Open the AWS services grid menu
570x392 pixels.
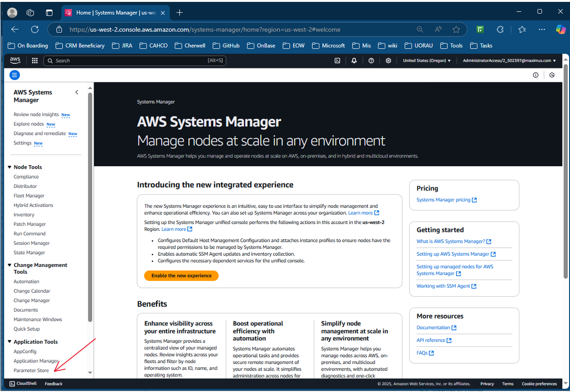pyautogui.click(x=35, y=60)
